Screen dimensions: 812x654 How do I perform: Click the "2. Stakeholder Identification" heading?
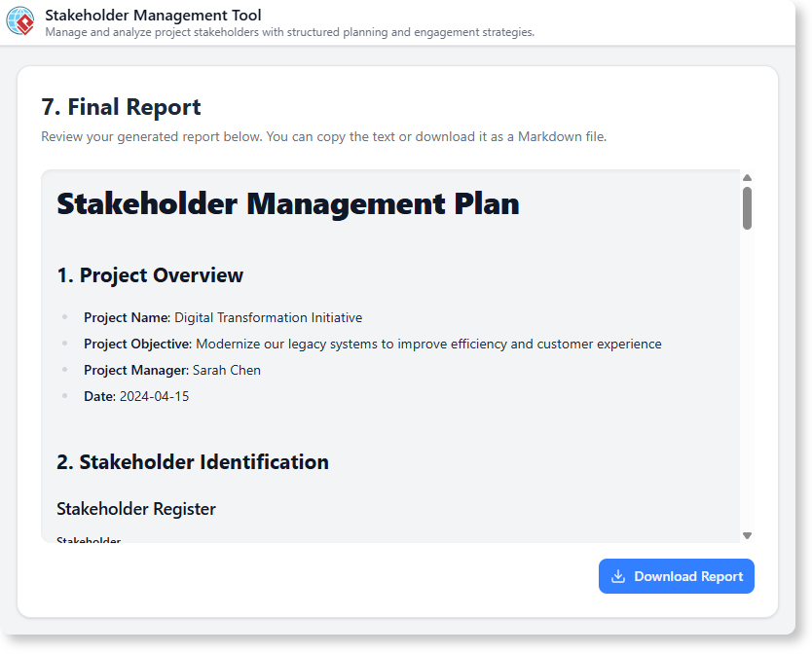pyautogui.click(x=192, y=461)
